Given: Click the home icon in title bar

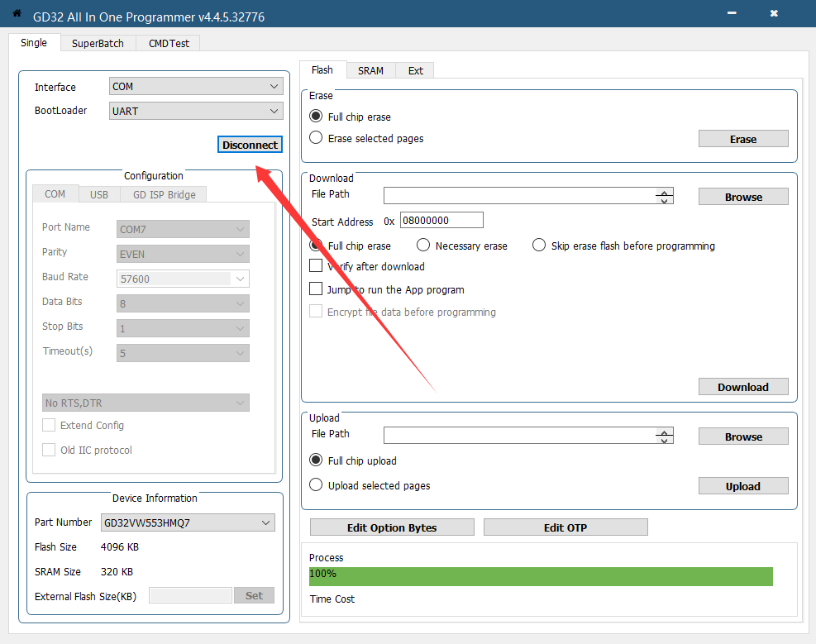Looking at the screenshot, I should (17, 14).
